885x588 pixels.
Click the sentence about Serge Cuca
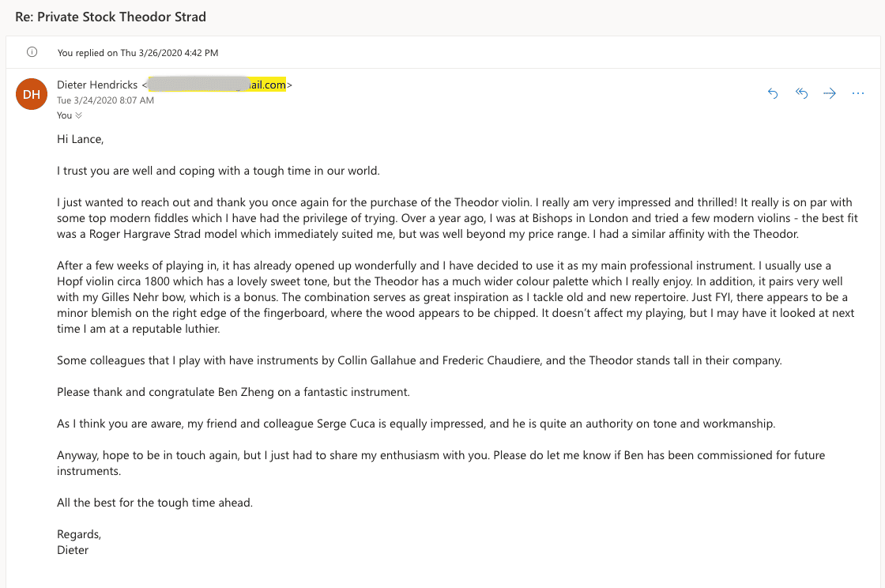click(x=416, y=424)
